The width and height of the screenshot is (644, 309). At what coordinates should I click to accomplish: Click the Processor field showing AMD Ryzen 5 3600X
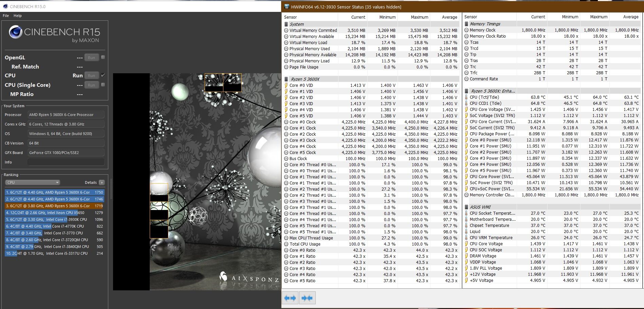[x=66, y=115]
